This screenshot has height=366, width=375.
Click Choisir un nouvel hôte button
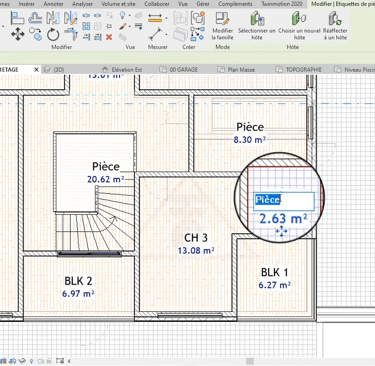point(299,25)
